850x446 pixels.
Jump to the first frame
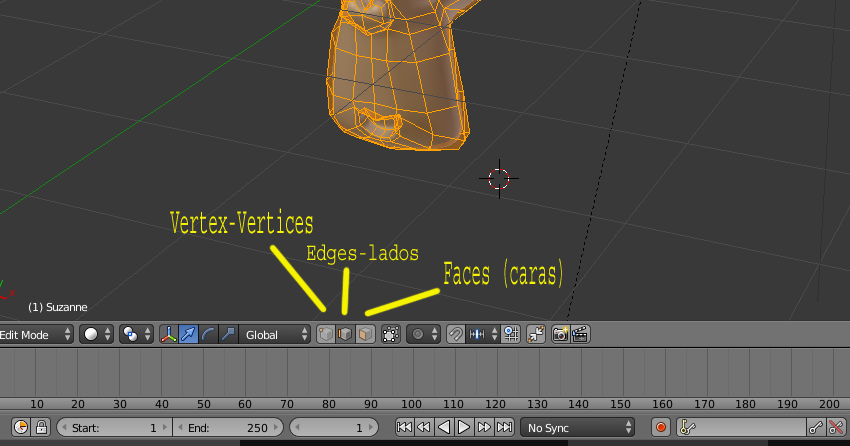[404, 428]
